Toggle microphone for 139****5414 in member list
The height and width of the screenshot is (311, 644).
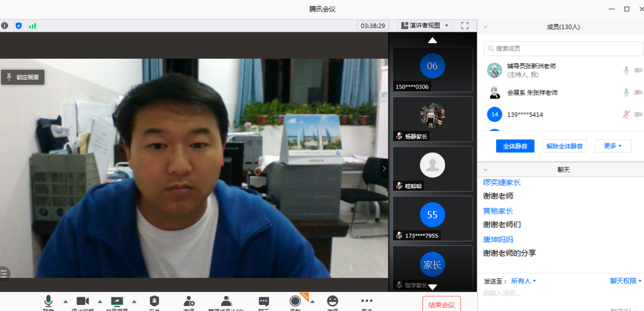626,115
